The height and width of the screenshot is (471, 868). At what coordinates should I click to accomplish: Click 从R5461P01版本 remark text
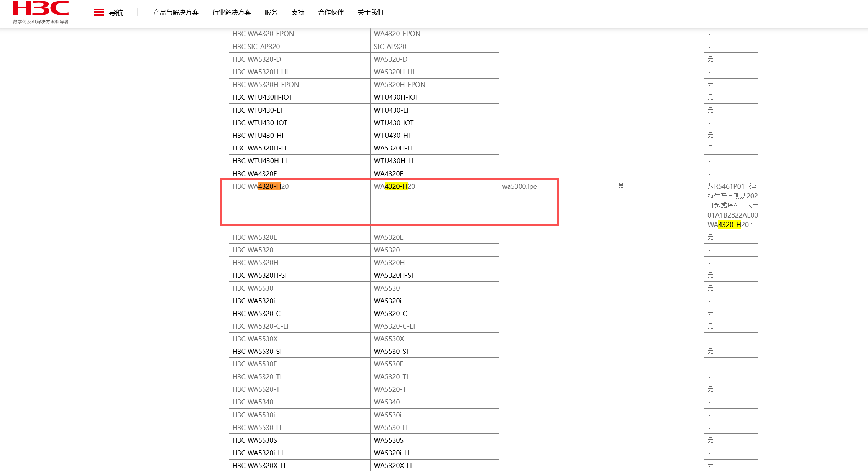click(x=732, y=186)
